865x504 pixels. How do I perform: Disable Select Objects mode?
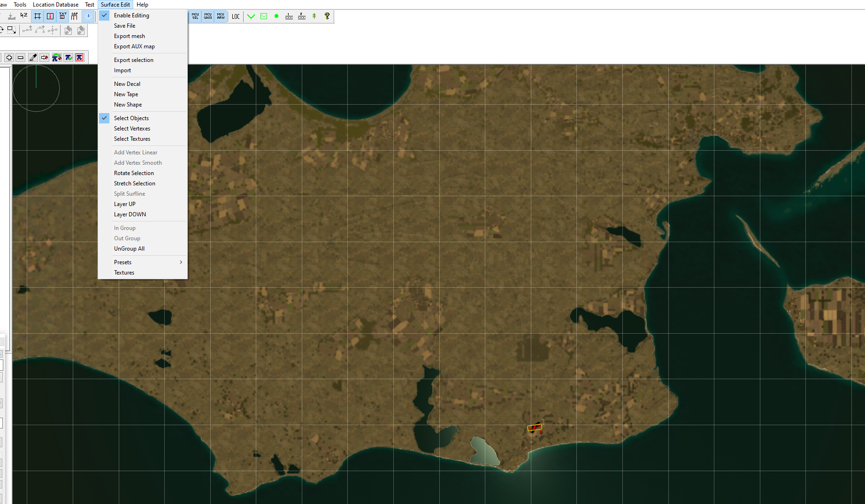pyautogui.click(x=131, y=118)
